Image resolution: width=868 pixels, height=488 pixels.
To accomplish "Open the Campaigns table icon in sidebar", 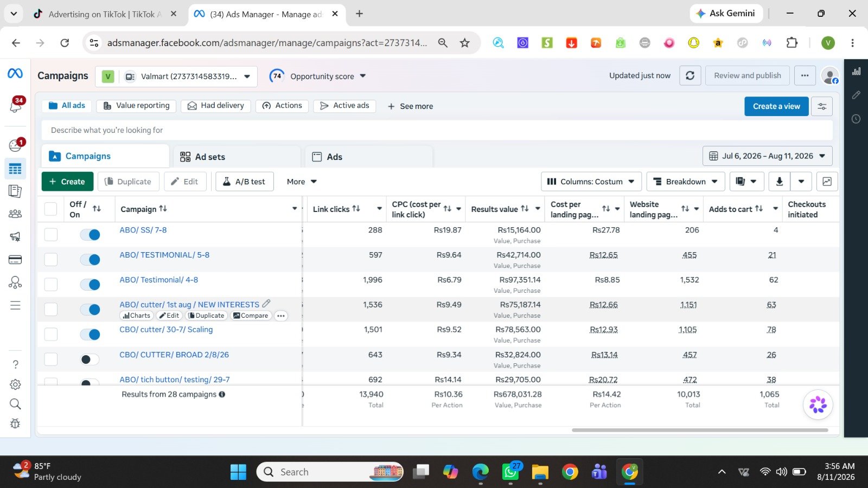I will tap(15, 169).
